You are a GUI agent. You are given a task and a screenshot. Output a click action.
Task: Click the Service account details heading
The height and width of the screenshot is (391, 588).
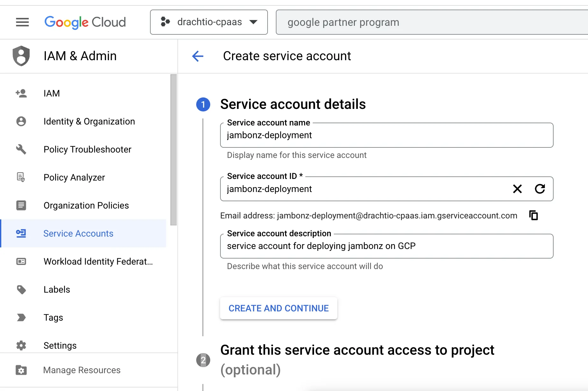[293, 104]
